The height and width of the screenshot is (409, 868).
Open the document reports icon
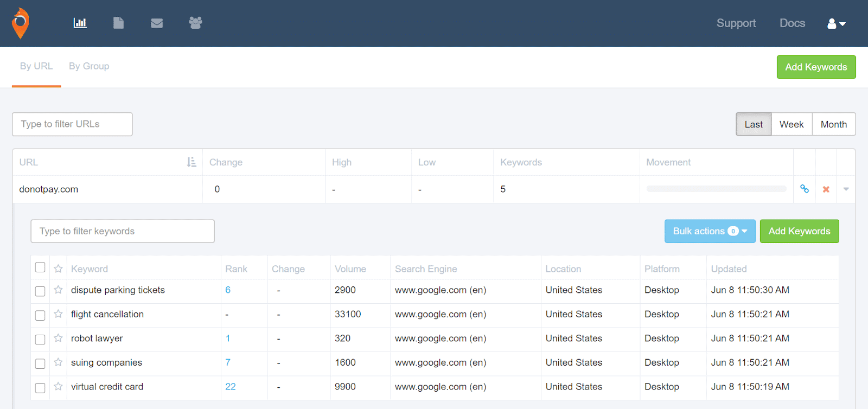(x=118, y=23)
